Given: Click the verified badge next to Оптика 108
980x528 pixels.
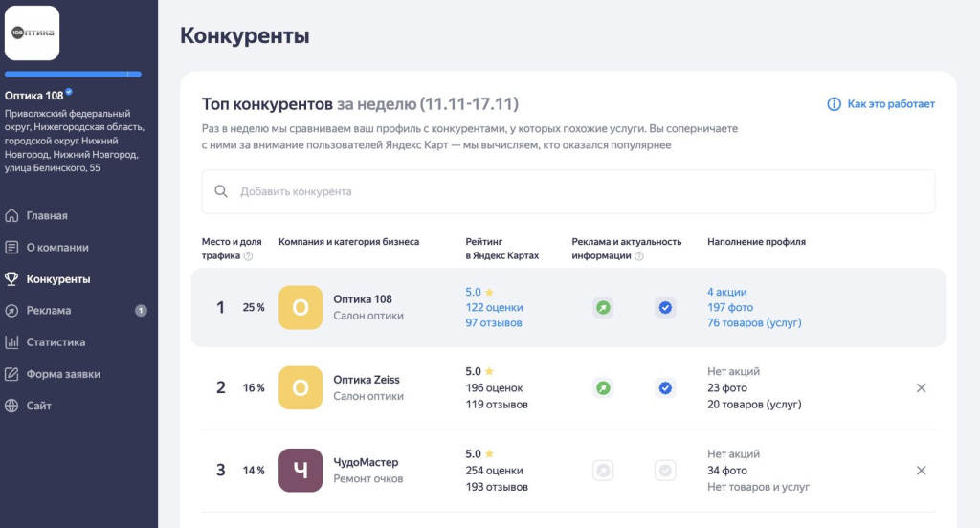Looking at the screenshot, I should point(69,92).
